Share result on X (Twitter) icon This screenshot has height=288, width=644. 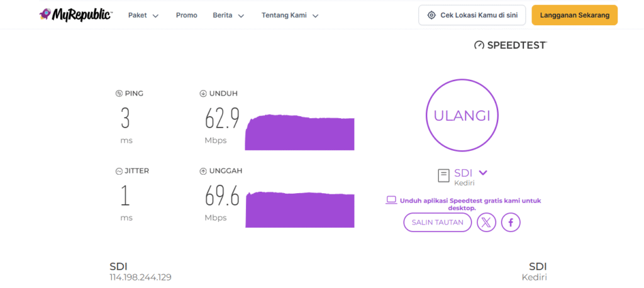pos(486,222)
